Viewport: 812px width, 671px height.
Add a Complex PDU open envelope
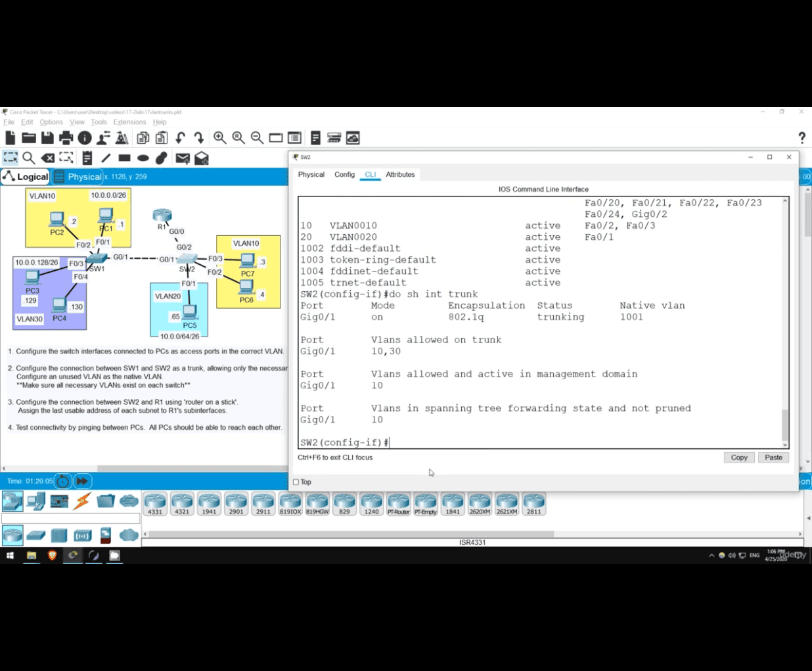click(x=202, y=158)
